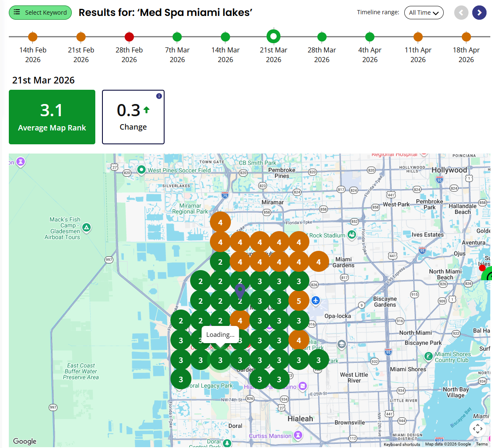This screenshot has width=492, height=448.
Task: Click the school marker icon near Opa-locka
Action: tap(341, 344)
